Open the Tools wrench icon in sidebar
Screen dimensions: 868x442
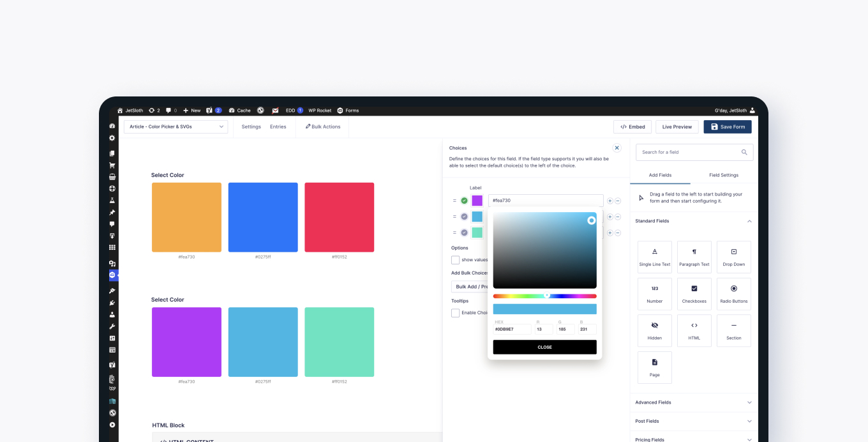pos(112,326)
